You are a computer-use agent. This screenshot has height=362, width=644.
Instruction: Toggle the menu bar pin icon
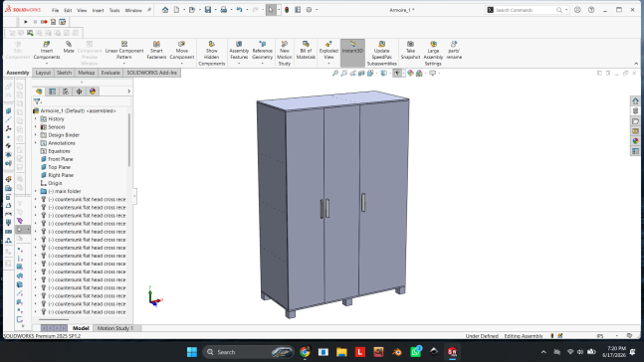(149, 10)
